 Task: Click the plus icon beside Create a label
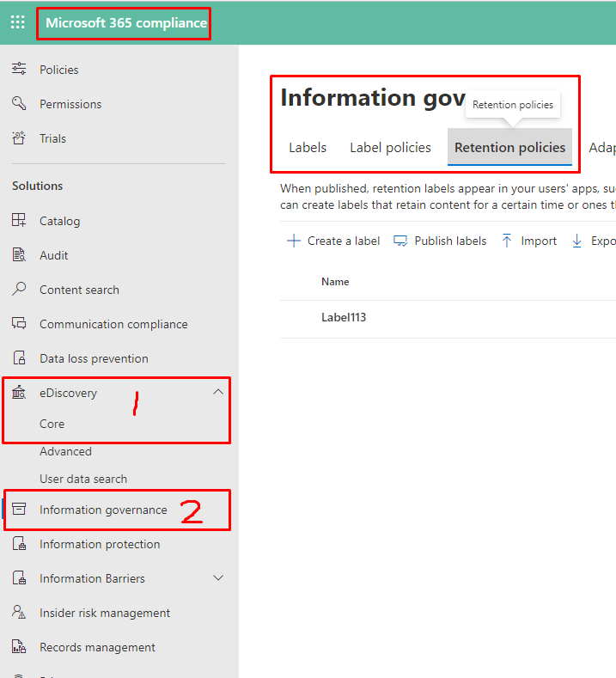[294, 241]
